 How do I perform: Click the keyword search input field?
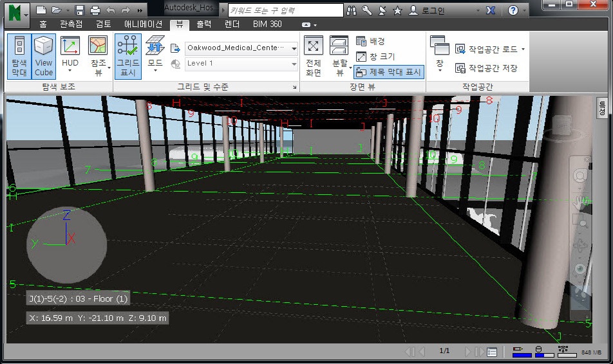285,10
